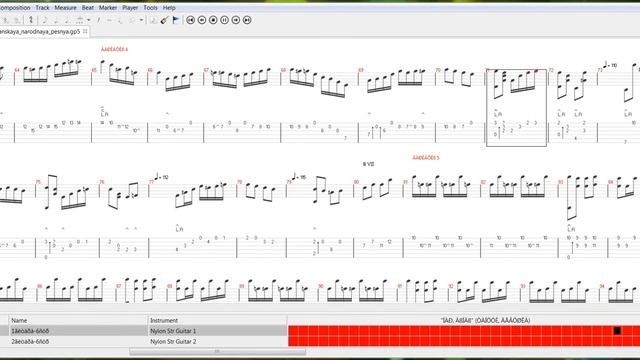Select the boxed measure 71 in the score

coord(516,108)
